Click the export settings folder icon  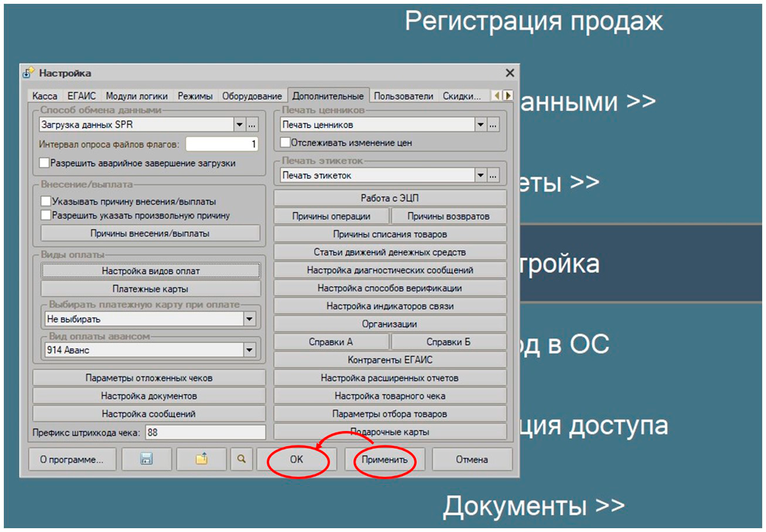tap(201, 459)
